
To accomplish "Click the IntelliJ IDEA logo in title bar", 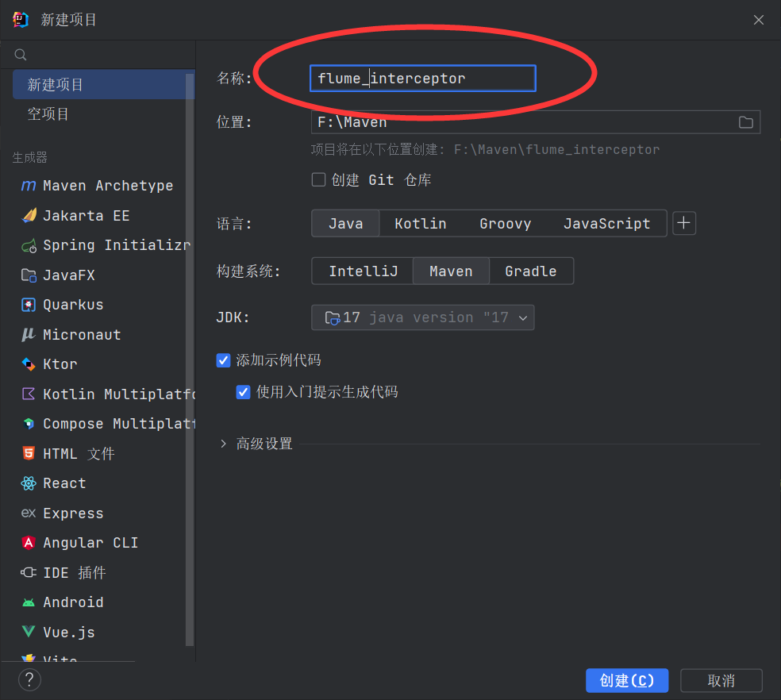I will 21,20.
